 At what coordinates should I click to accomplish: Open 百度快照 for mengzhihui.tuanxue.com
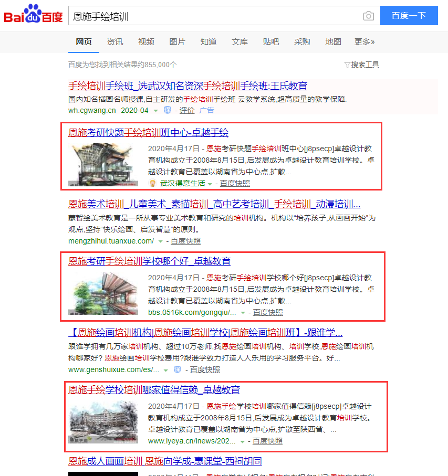[185, 241]
